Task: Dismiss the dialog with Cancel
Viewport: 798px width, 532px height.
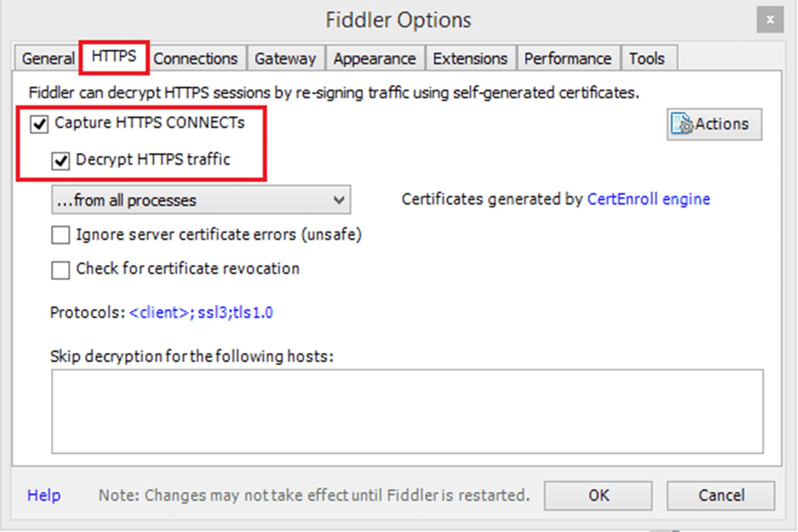Action: click(x=721, y=496)
